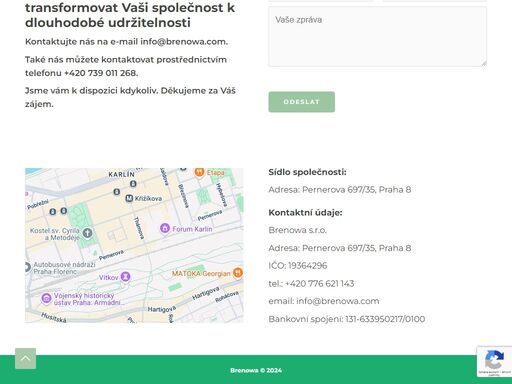
Task: Click 'Brenowa © 2024' footer text
Action: point(256,370)
